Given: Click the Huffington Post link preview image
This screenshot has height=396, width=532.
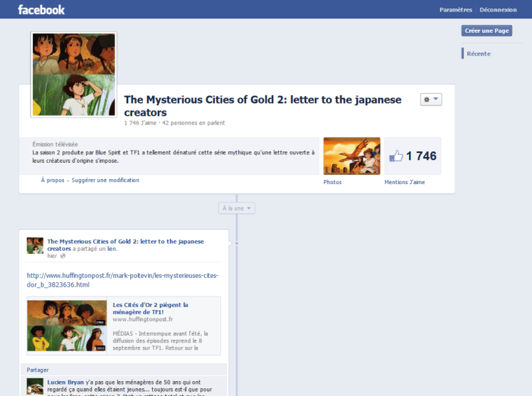Looking at the screenshot, I should click(x=68, y=326).
